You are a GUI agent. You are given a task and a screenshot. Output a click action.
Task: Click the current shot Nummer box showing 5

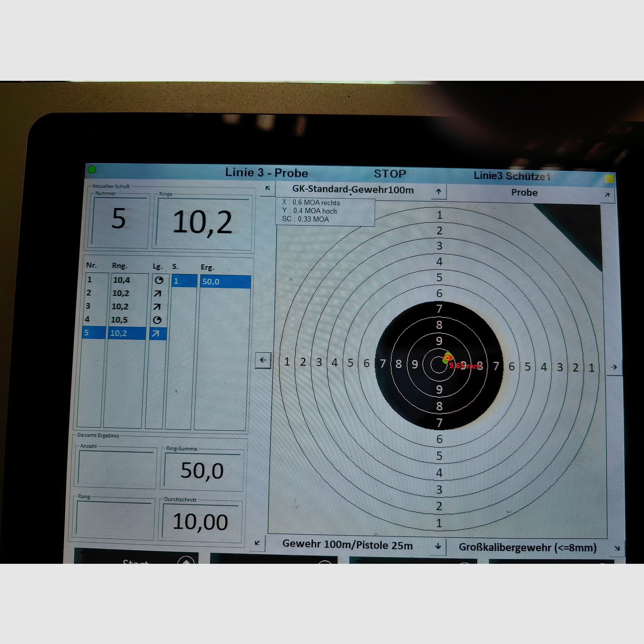point(119,220)
